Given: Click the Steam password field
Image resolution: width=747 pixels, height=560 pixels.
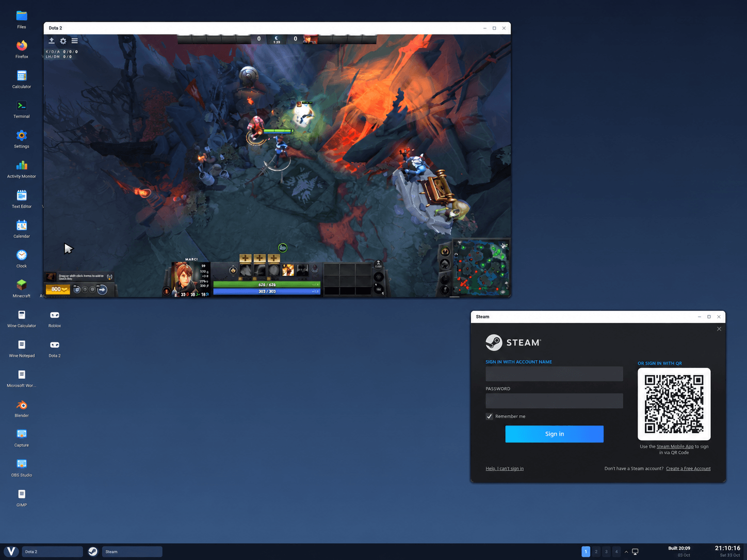Looking at the screenshot, I should (554, 401).
